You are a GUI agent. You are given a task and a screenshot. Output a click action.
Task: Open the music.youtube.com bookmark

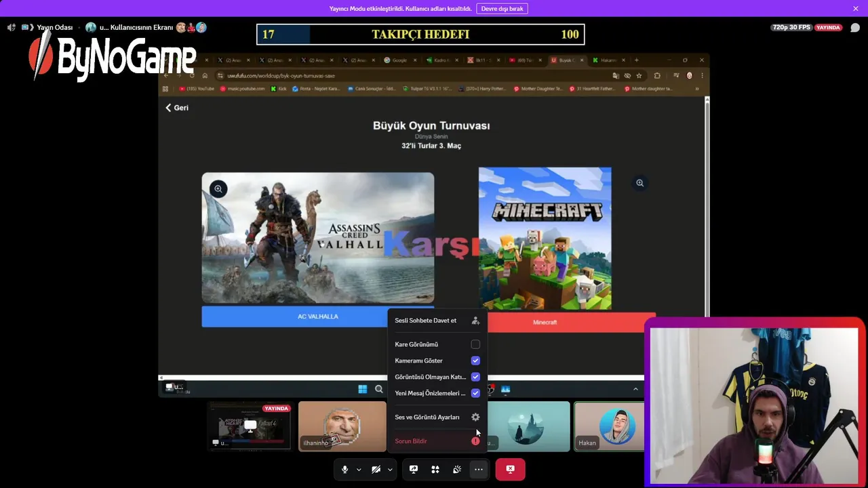pyautogui.click(x=243, y=89)
